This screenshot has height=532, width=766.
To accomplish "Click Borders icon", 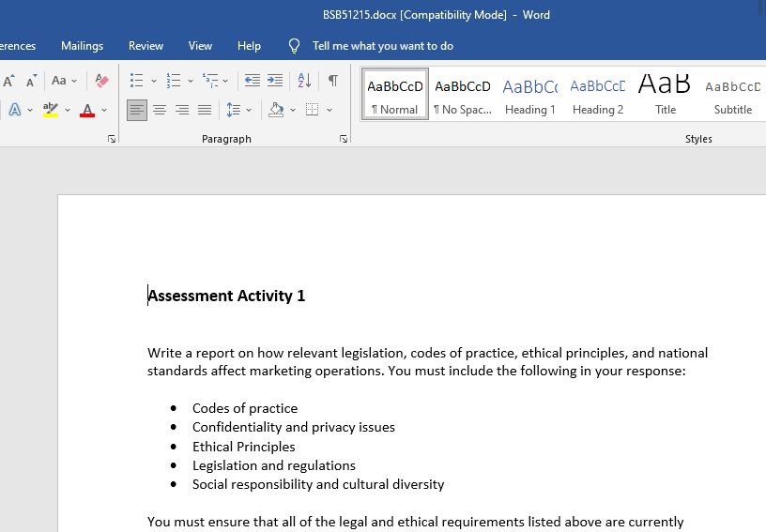I will tap(313, 110).
